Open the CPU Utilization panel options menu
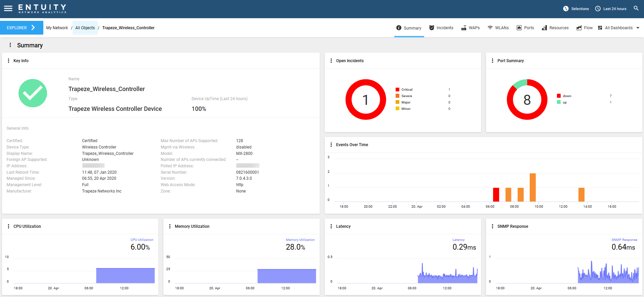 click(x=8, y=226)
